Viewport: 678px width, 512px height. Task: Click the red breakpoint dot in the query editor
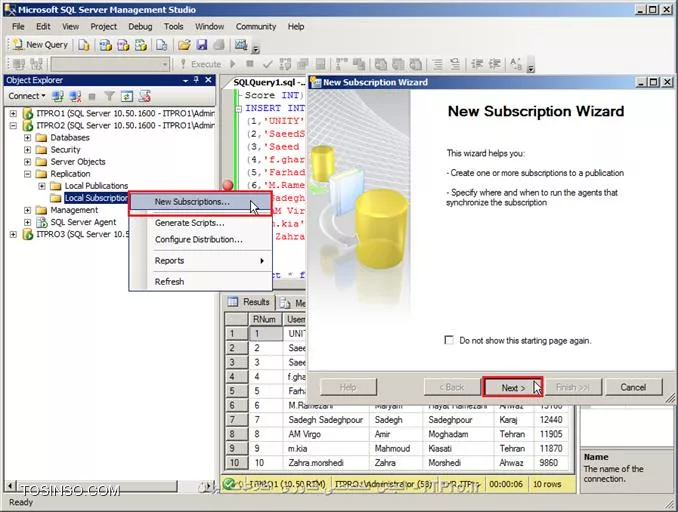tap(228, 186)
